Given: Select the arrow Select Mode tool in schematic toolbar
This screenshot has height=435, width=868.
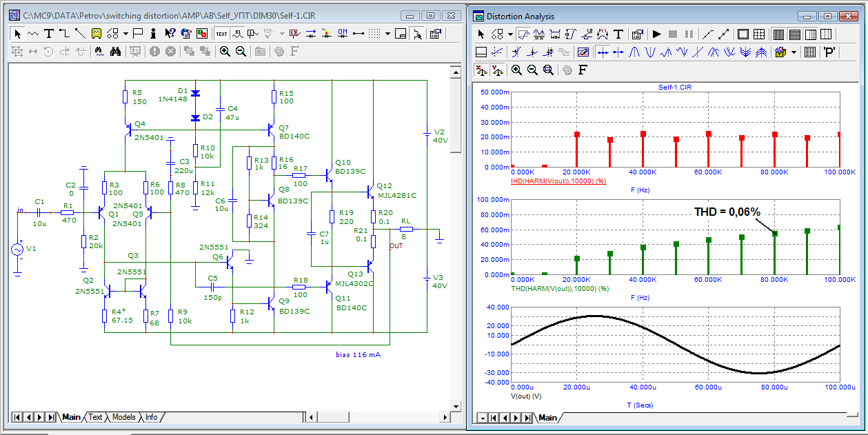Looking at the screenshot, I should click(x=17, y=33).
